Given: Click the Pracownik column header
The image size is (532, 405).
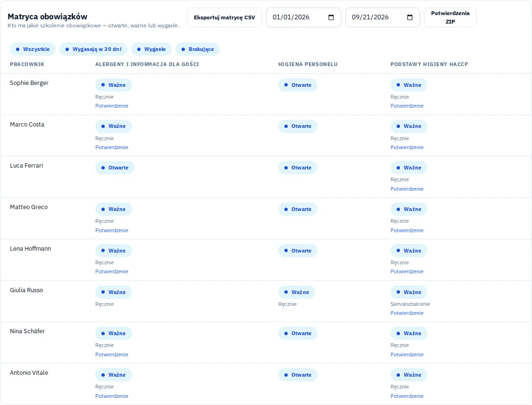Looking at the screenshot, I should pyautogui.click(x=27, y=64).
